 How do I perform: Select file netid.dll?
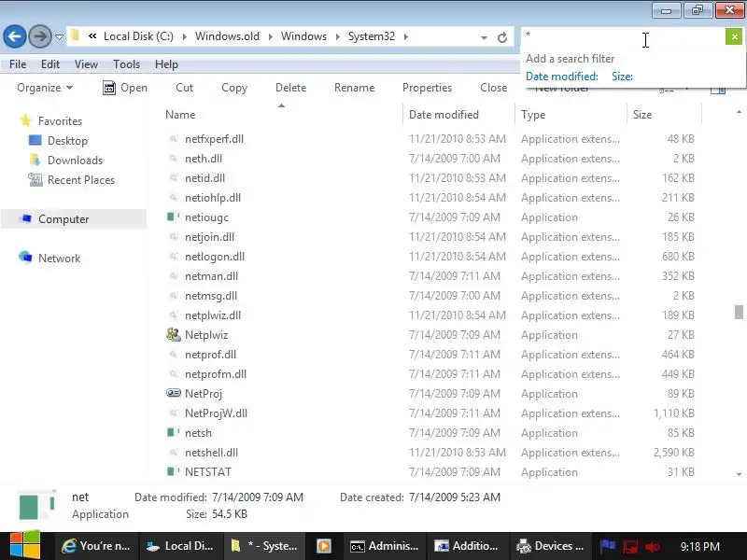pyautogui.click(x=204, y=178)
